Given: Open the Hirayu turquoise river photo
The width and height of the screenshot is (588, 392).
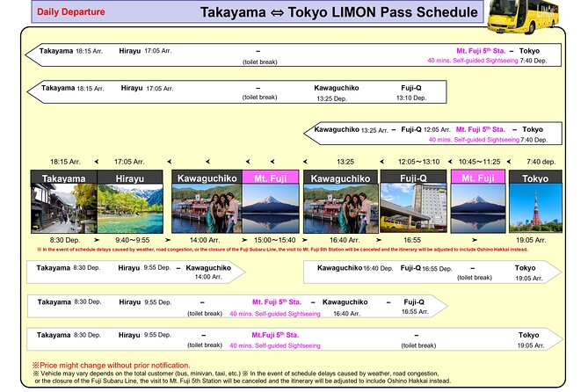Looking at the screenshot, I should click(x=130, y=208).
